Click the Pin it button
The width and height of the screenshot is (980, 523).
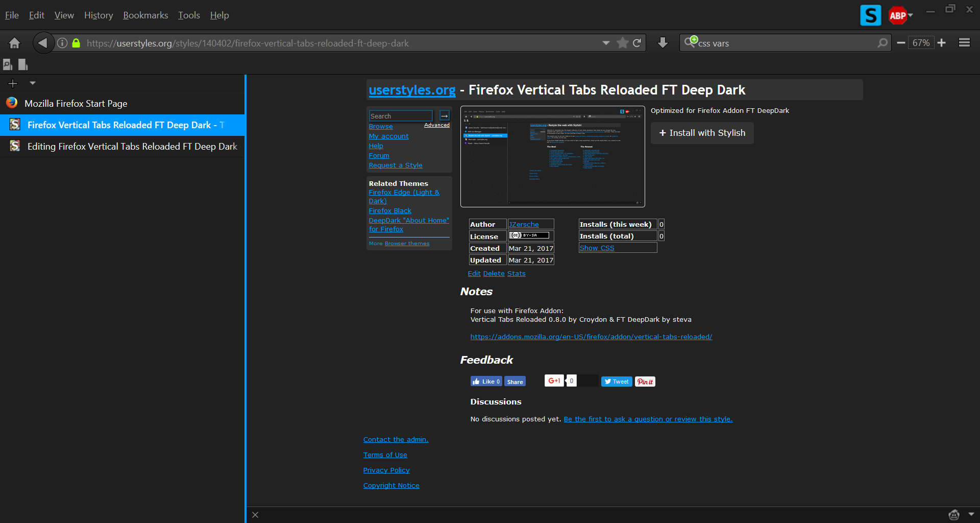(645, 382)
